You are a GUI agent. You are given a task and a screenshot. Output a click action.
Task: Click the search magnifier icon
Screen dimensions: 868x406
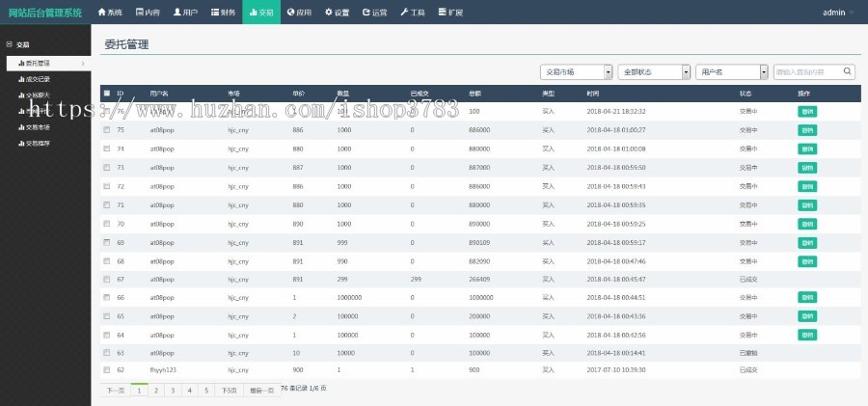[x=848, y=71]
